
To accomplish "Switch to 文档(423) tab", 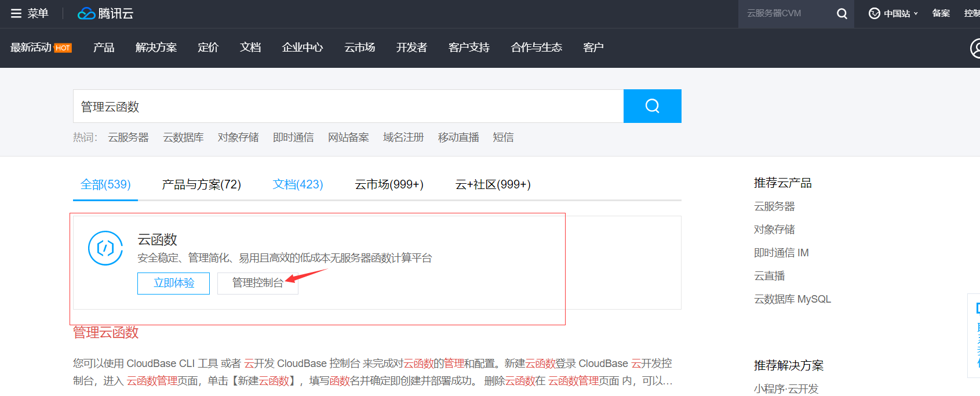I will tap(298, 184).
